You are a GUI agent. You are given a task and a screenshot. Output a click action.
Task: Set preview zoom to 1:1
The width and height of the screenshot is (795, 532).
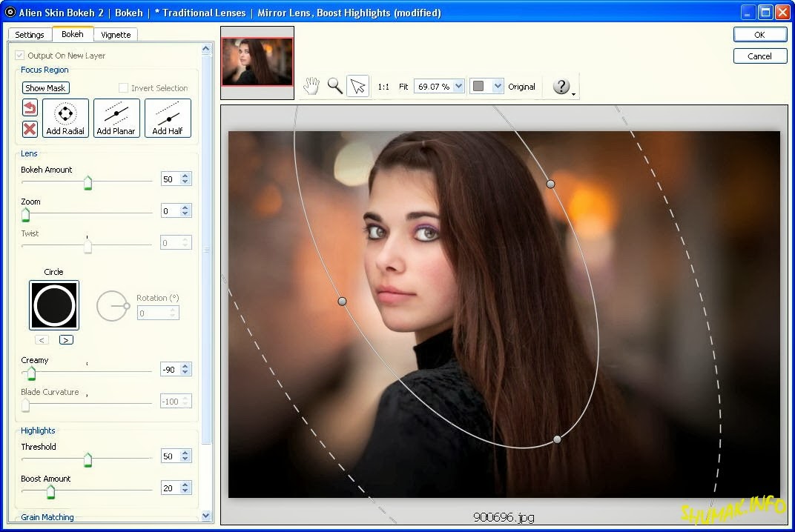pyautogui.click(x=383, y=87)
